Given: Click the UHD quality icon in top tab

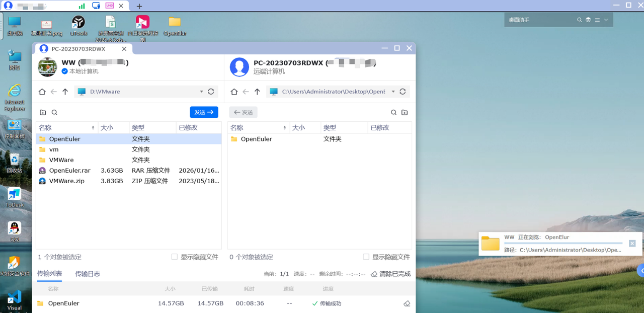Looking at the screenshot, I should [x=110, y=6].
